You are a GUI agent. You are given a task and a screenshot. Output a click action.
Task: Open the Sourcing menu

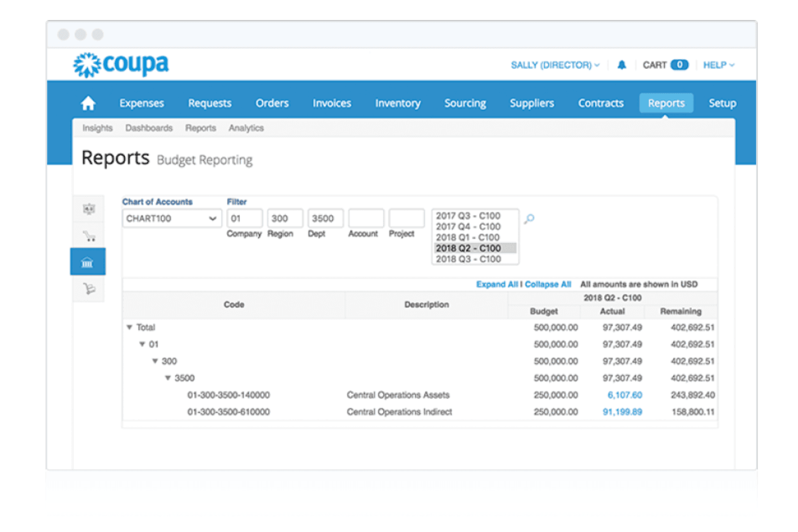pos(465,103)
